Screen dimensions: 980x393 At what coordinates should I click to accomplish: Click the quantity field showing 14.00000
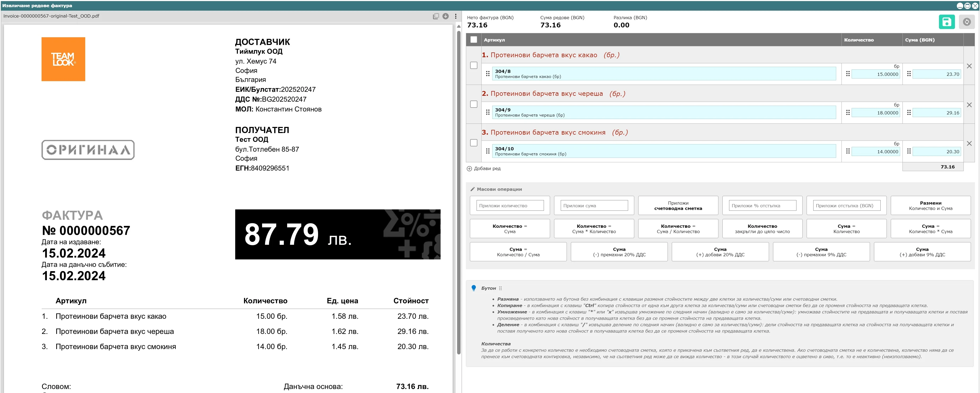tap(876, 152)
